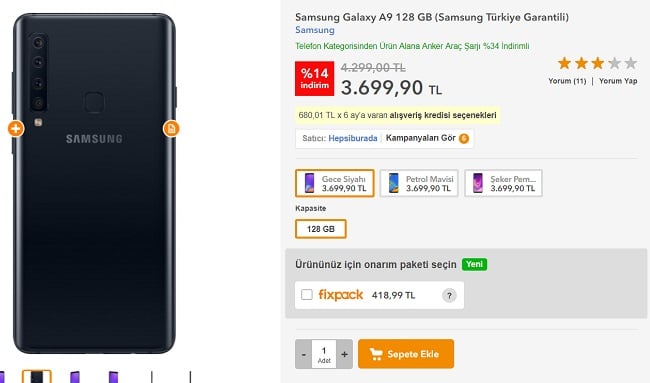
Task: Choose the Petrol Mavisi color variant
Action: pyautogui.click(x=419, y=183)
